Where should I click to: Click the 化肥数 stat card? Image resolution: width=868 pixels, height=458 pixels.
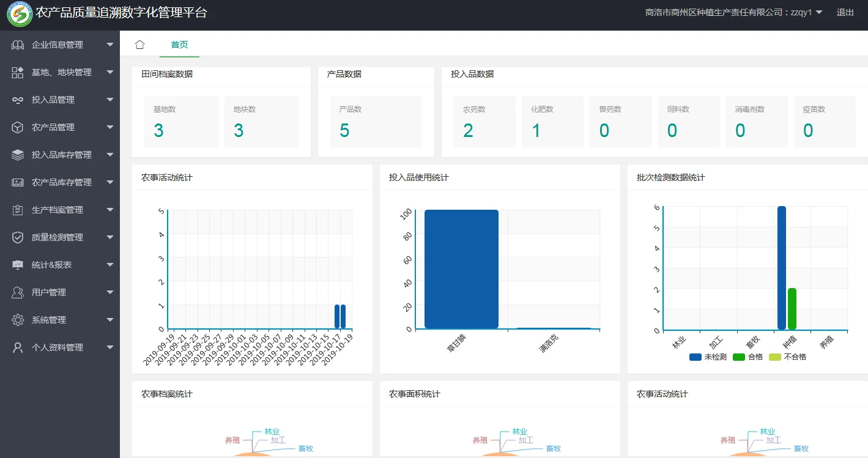coord(553,122)
